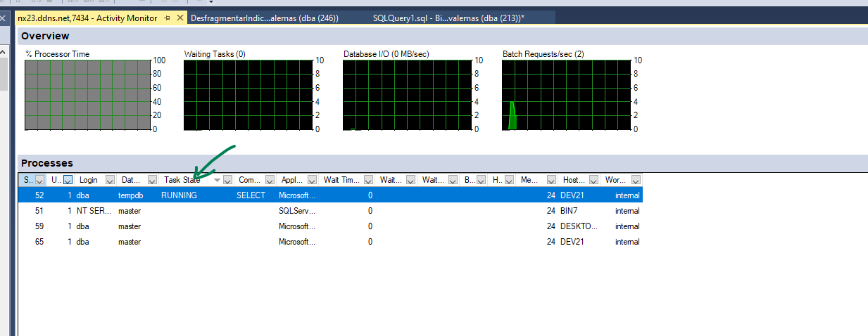
Task: Open the Wor... (Workload) column filter dropdown
Action: click(636, 180)
